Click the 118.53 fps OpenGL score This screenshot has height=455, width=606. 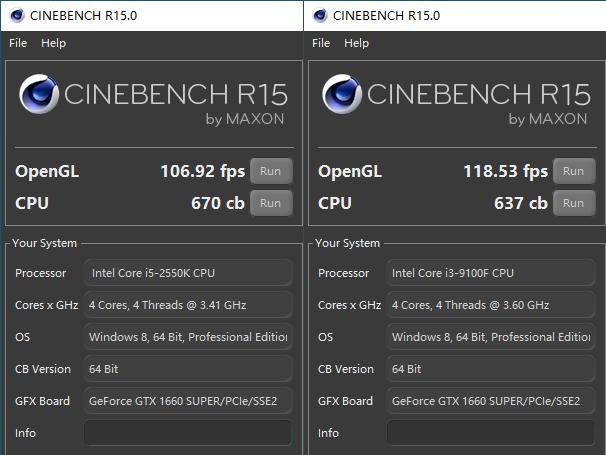[x=506, y=171]
